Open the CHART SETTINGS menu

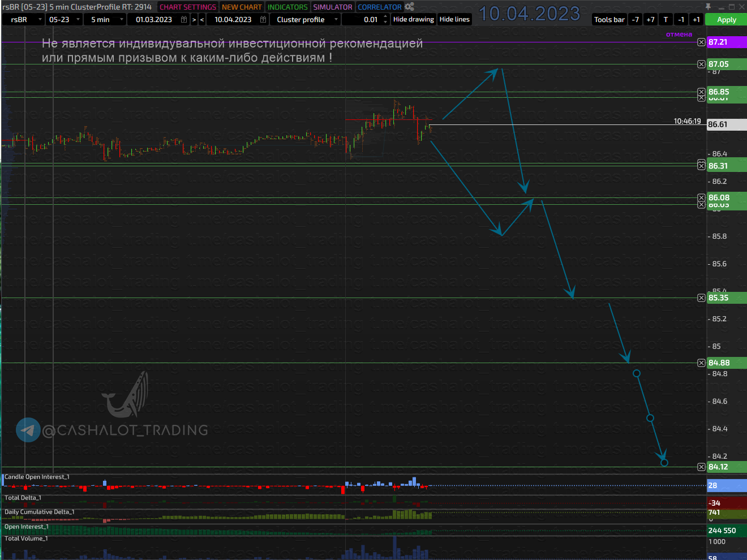pos(188,7)
